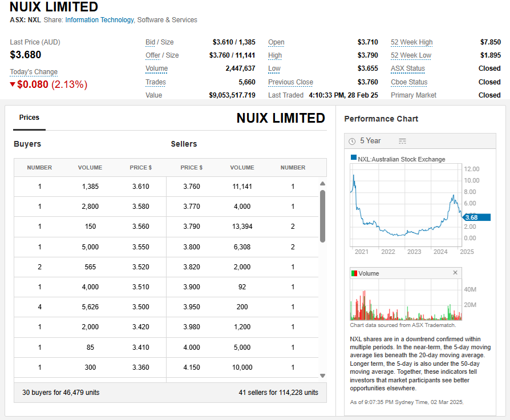Open the Information Technology sector link
510x420 pixels.
pos(99,20)
